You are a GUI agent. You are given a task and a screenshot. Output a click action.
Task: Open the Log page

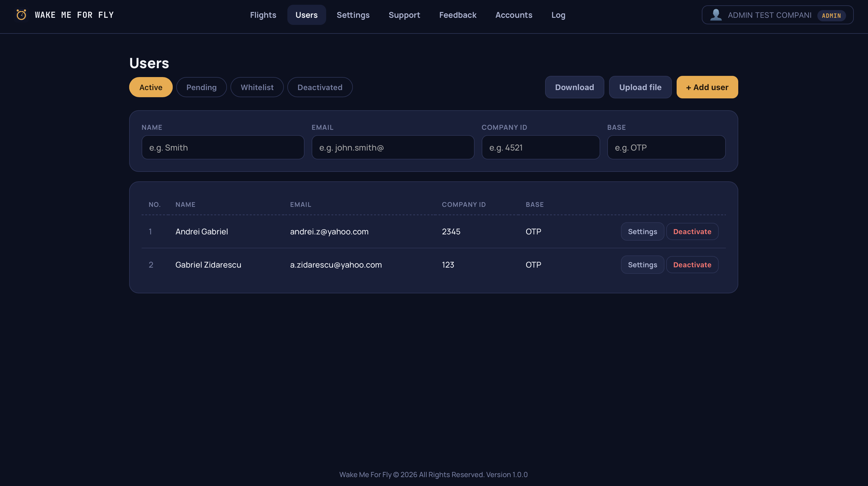[558, 15]
